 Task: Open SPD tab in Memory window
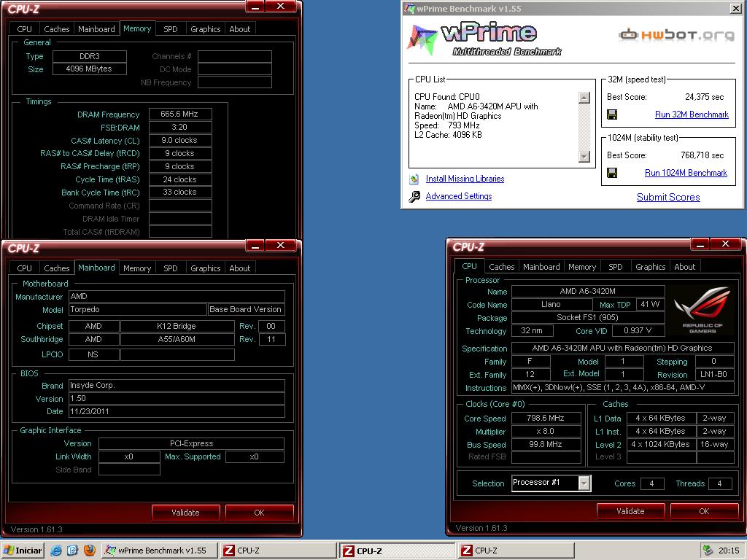(x=171, y=29)
